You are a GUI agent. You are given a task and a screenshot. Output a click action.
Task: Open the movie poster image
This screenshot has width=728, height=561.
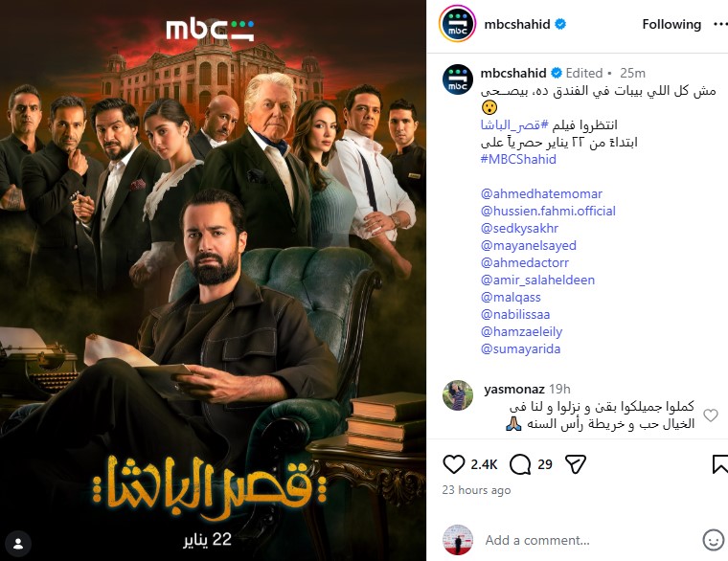(213, 280)
